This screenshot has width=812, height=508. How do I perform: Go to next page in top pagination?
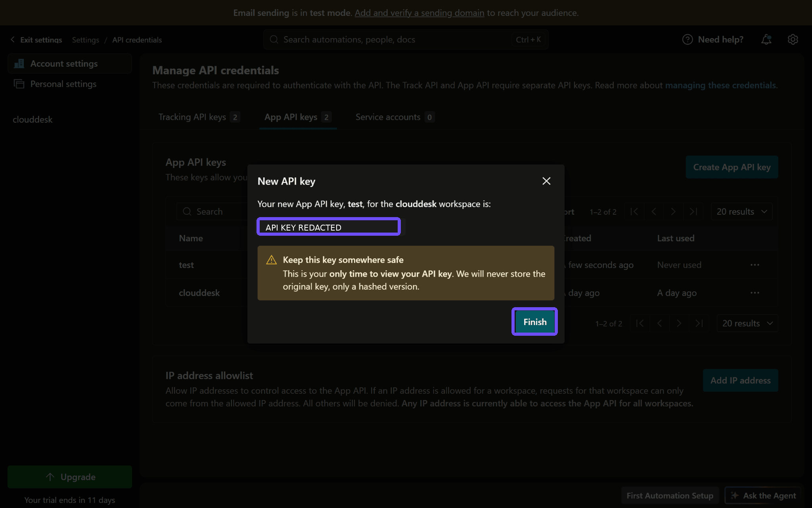[x=673, y=212]
